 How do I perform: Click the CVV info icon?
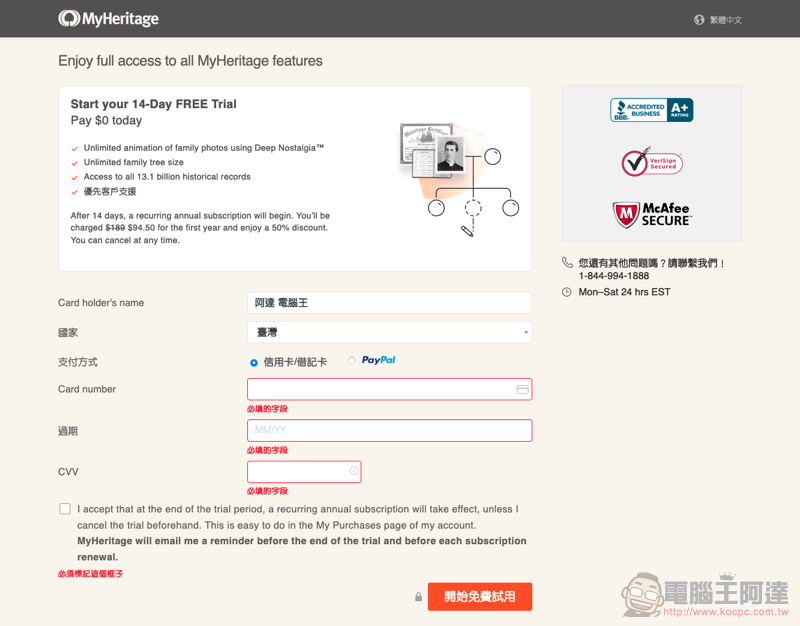[353, 471]
